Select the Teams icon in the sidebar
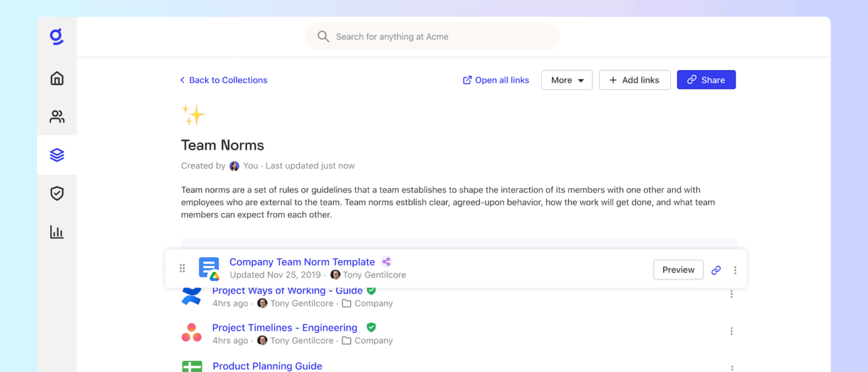This screenshot has height=372, width=868. pyautogui.click(x=57, y=117)
